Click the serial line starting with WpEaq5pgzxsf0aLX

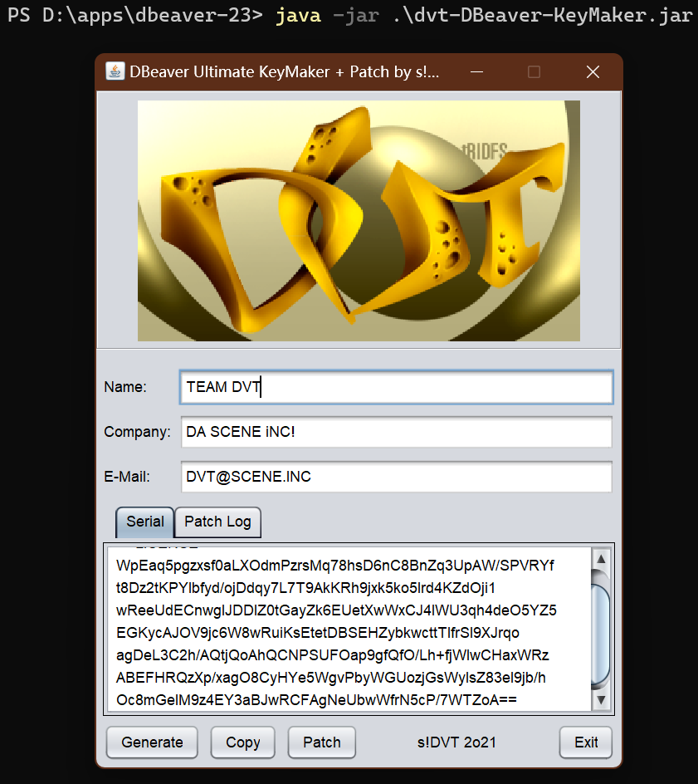click(x=334, y=566)
